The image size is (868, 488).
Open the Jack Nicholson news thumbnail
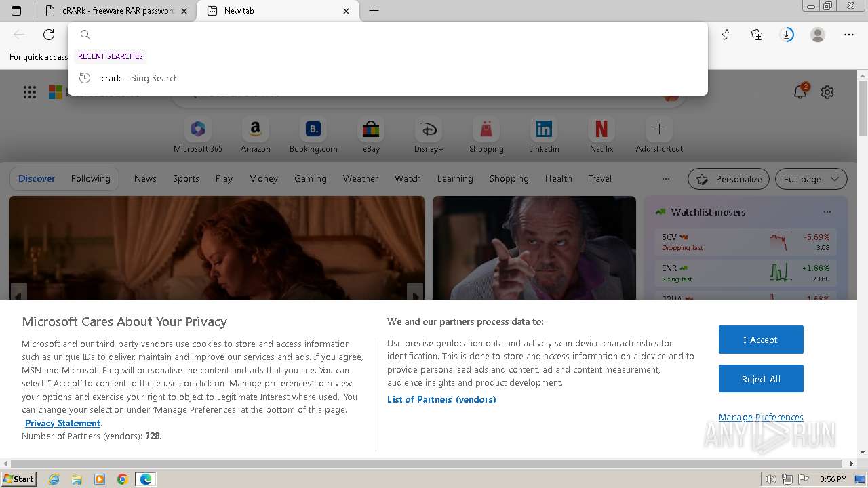tap(534, 248)
